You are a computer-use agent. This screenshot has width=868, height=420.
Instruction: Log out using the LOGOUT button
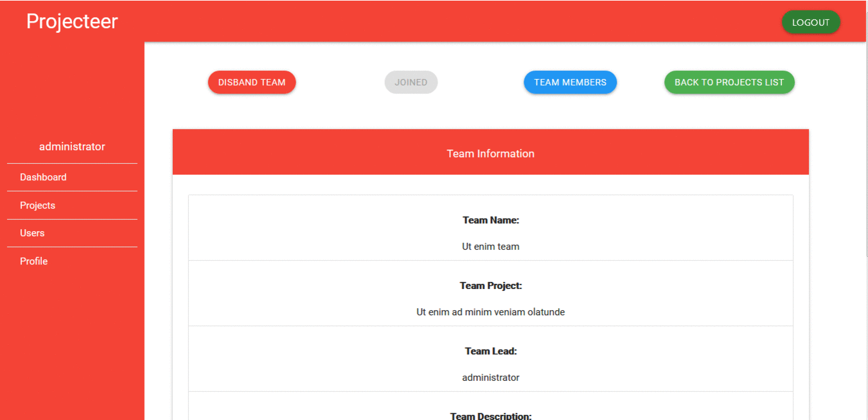click(x=811, y=22)
